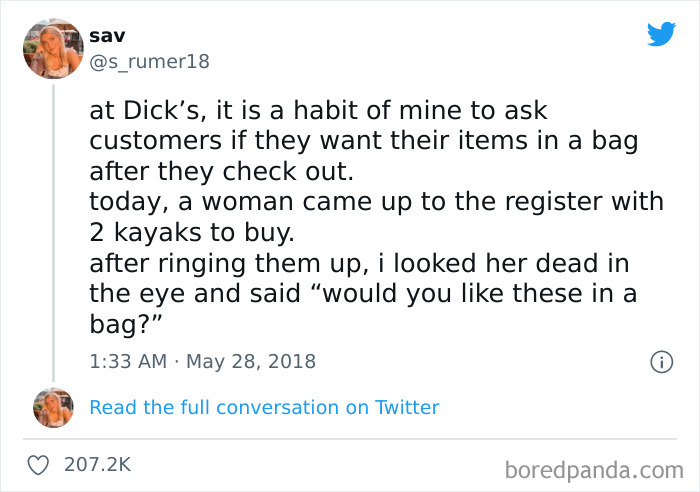Open sav's large profile picture
The height and width of the screenshot is (492, 700).
point(53,48)
